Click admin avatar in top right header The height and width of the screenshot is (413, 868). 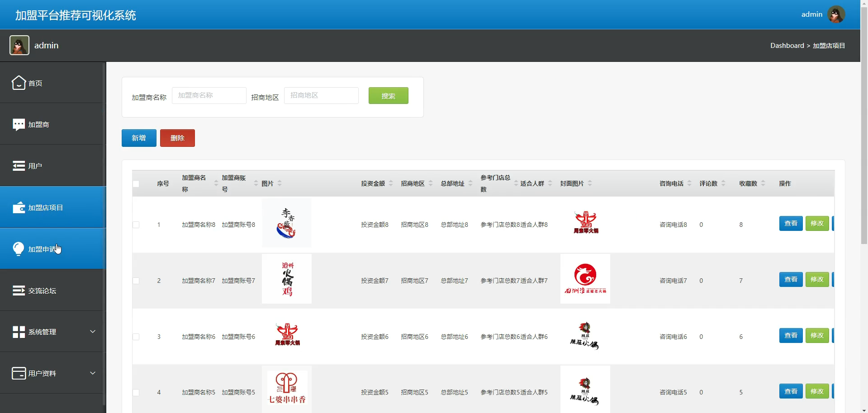click(x=836, y=14)
